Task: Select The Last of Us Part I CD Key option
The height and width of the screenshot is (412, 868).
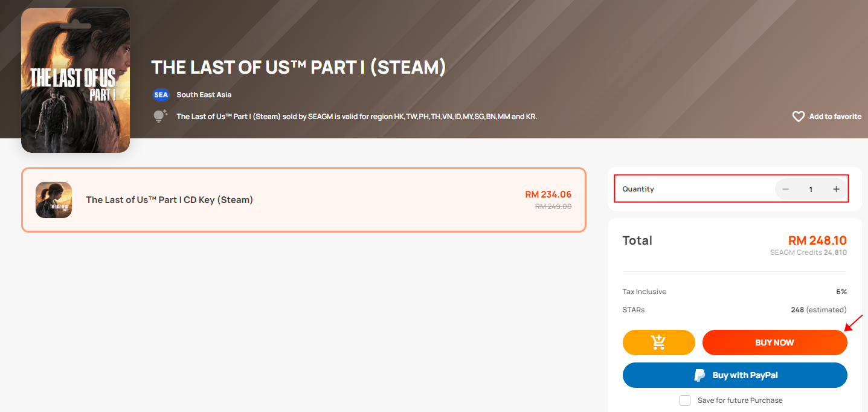Action: [x=303, y=200]
